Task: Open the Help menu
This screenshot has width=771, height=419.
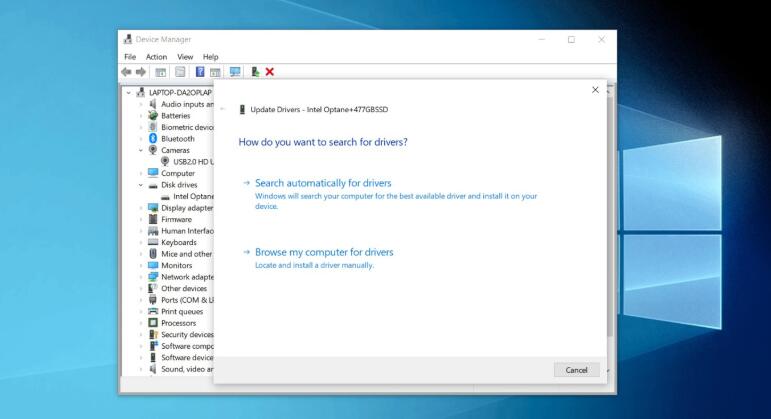Action: click(210, 57)
